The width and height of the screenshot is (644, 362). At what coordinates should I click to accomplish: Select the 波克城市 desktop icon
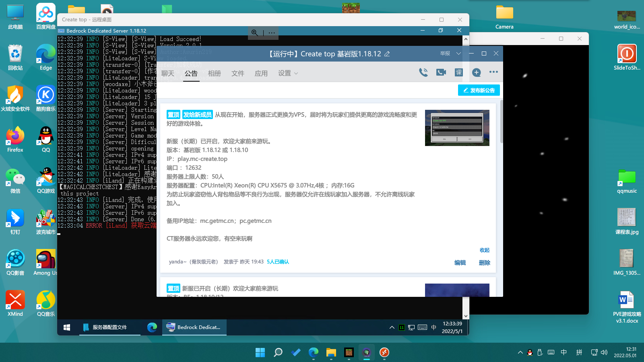pos(46,222)
